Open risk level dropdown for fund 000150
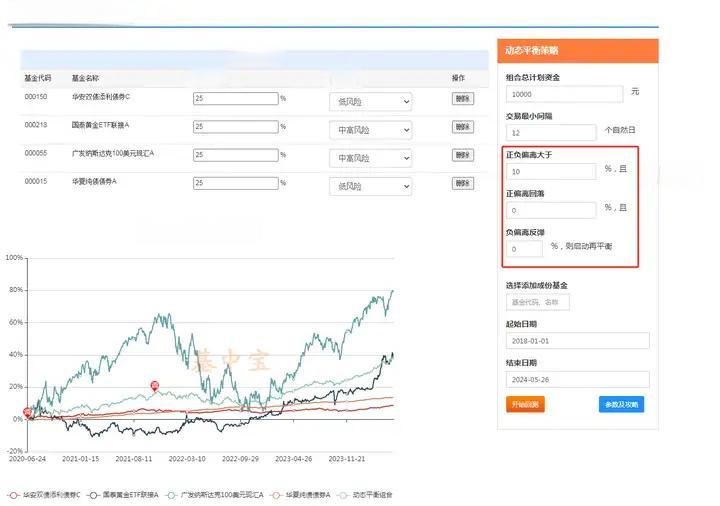This screenshot has height=506, width=720. click(370, 102)
